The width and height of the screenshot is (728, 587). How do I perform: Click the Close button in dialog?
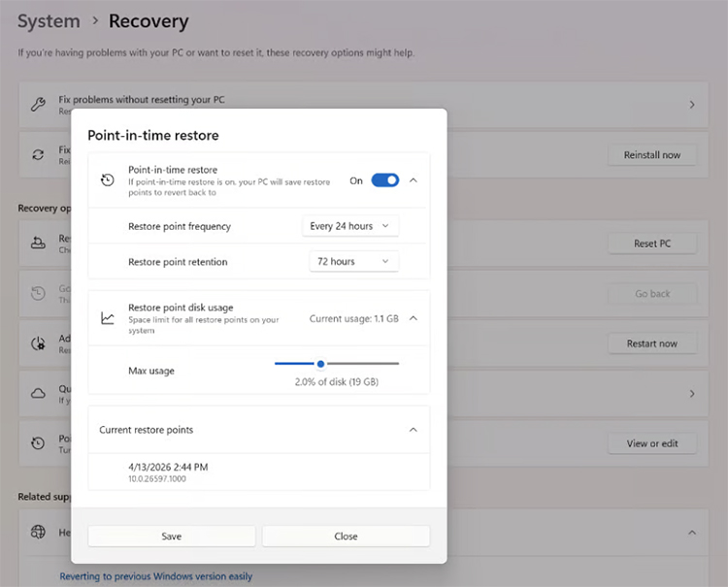point(346,536)
